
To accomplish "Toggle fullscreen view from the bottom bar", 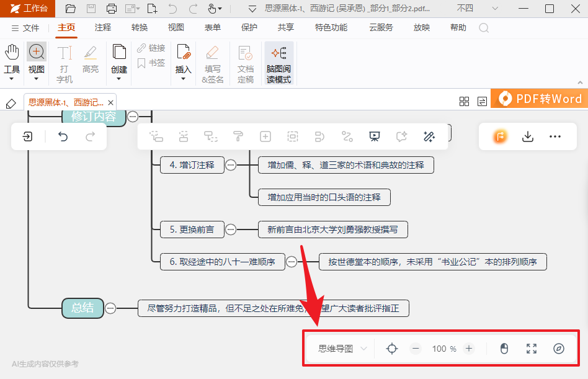I will (x=531, y=349).
